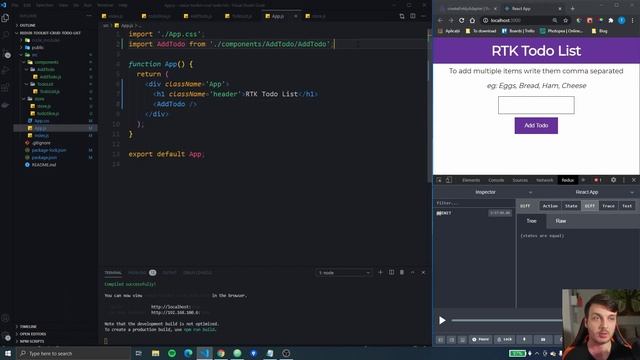The height and width of the screenshot is (360, 640).
Task: Split the VS Code editor to the right
Action: tap(413, 16)
